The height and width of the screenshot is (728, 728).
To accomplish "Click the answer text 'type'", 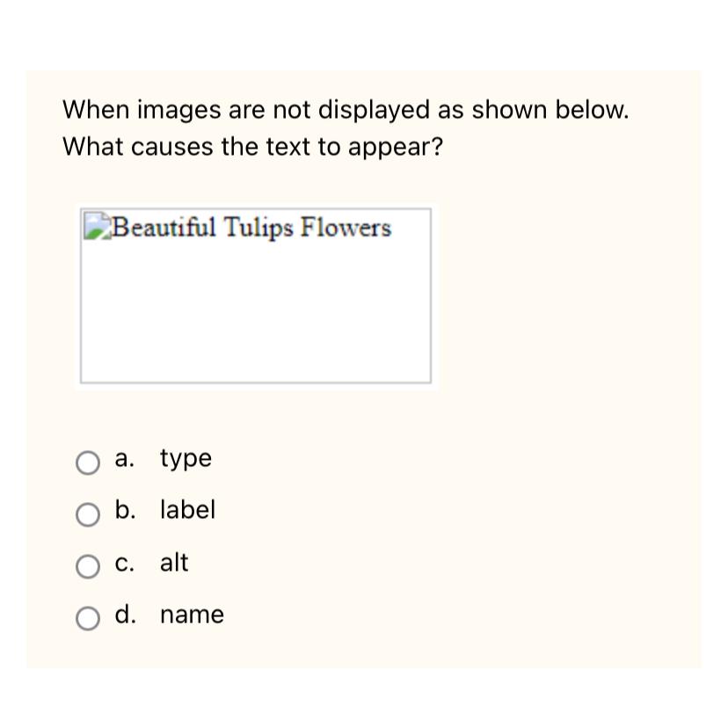I will pyautogui.click(x=185, y=458).
